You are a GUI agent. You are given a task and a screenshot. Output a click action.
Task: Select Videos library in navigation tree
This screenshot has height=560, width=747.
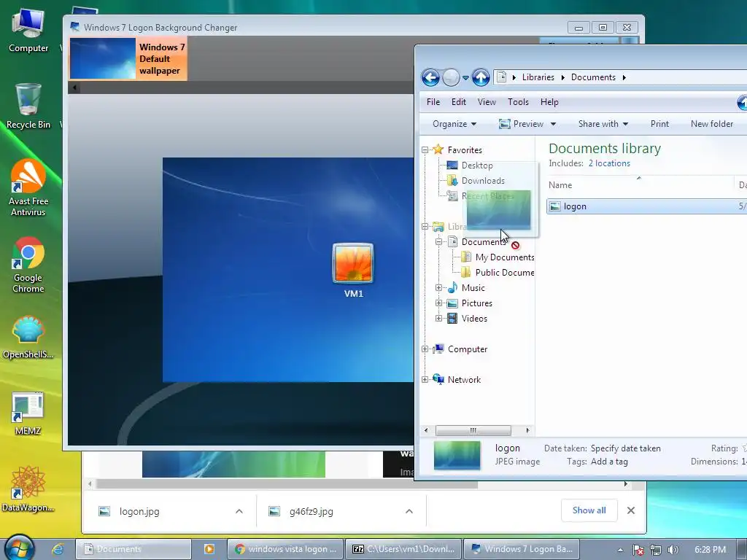(474, 319)
